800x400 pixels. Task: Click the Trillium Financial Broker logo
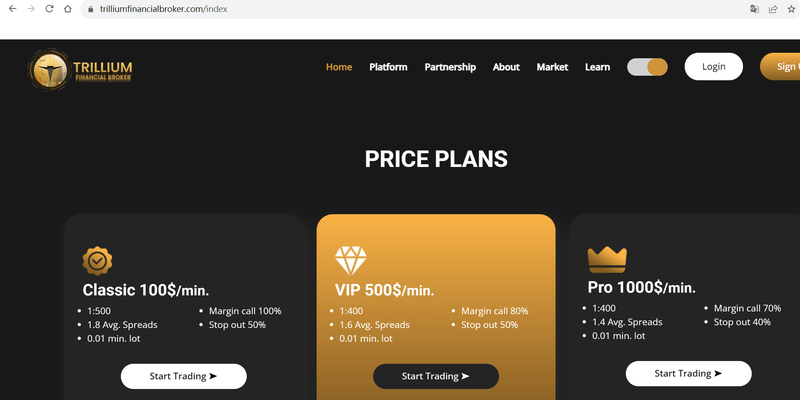(x=80, y=70)
